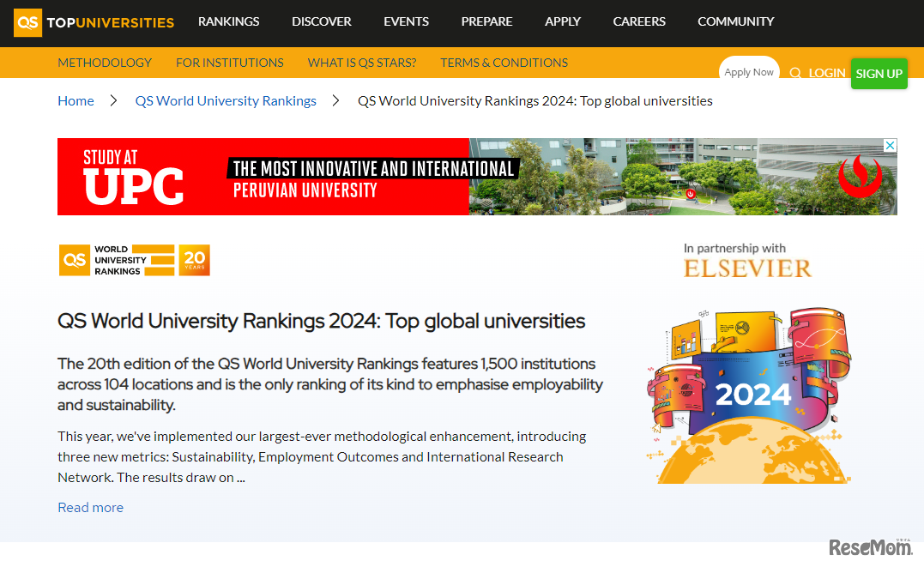Select EVENTS in the main navigation
This screenshot has width=924, height=567.
(406, 21)
